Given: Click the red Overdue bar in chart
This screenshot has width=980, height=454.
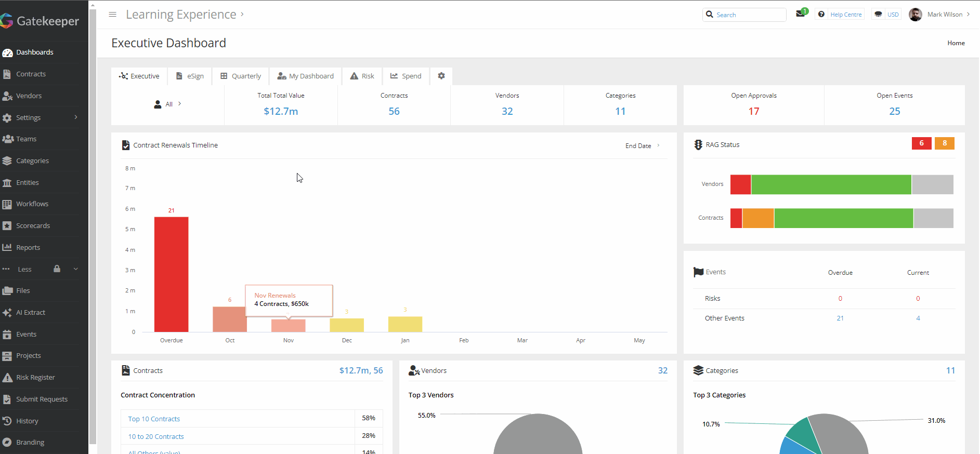Looking at the screenshot, I should click(x=171, y=274).
